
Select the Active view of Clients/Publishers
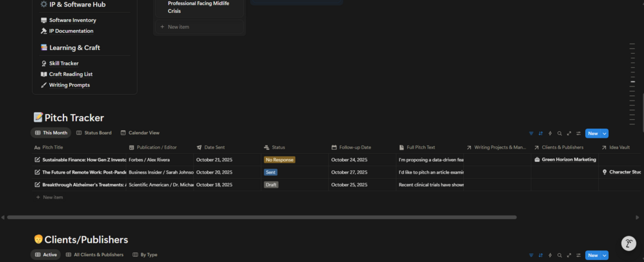pyautogui.click(x=45, y=254)
